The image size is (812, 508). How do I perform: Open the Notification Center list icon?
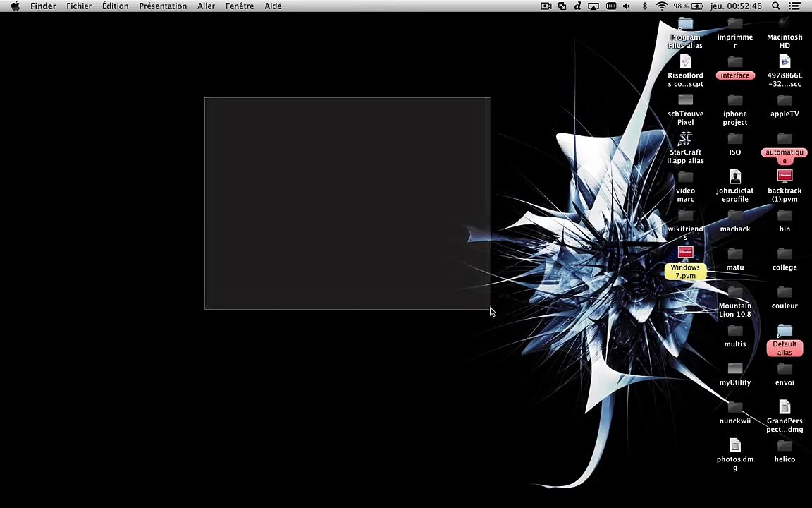pyautogui.click(x=794, y=6)
